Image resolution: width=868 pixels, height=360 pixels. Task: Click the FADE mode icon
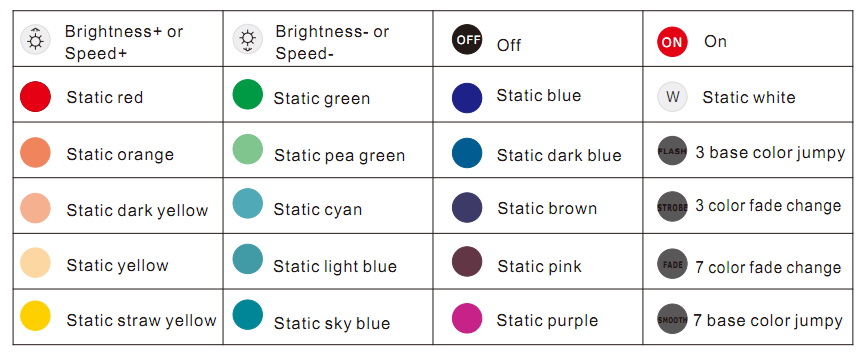[x=672, y=264]
